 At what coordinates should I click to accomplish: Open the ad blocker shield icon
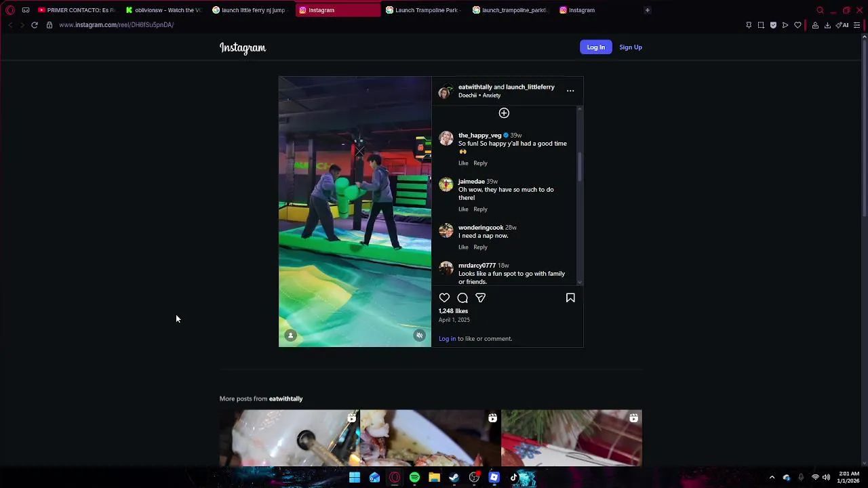773,25
